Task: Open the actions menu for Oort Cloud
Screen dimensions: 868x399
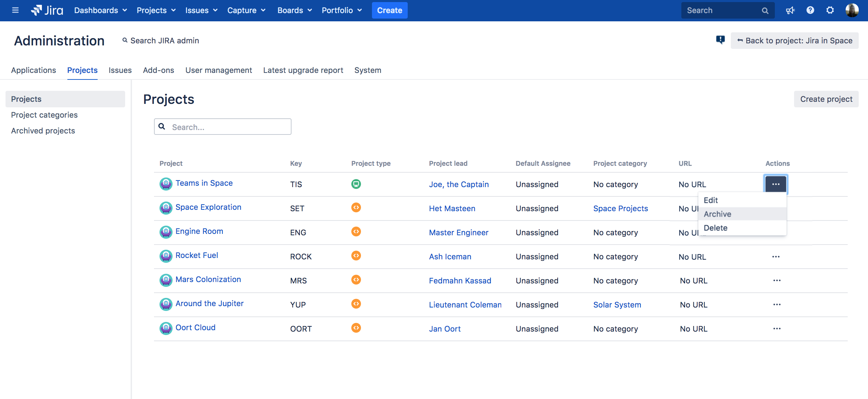Action: pos(777,328)
